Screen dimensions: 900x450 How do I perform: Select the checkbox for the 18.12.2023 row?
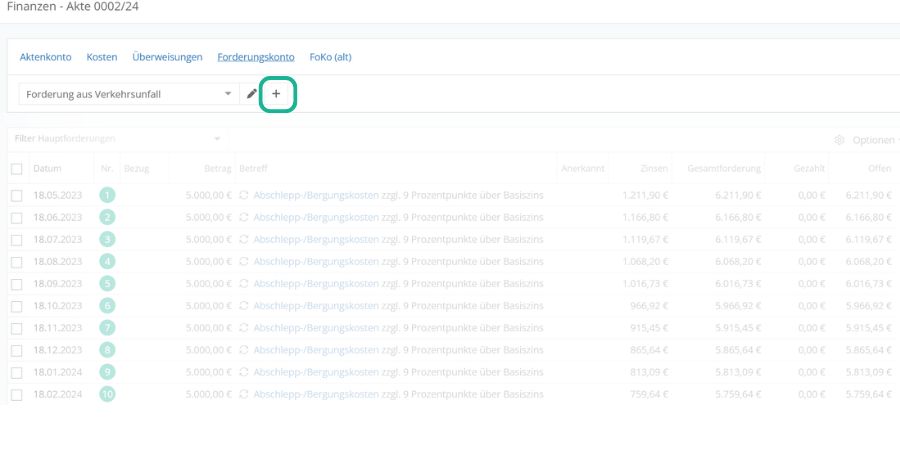[16, 350]
